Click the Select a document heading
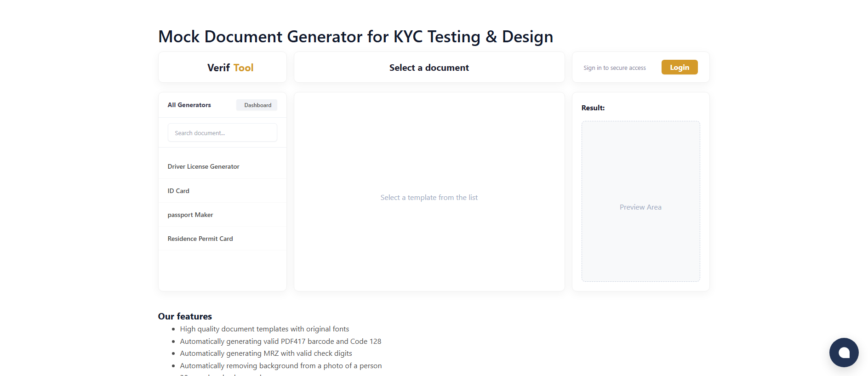Image resolution: width=868 pixels, height=376 pixels. 429,68
